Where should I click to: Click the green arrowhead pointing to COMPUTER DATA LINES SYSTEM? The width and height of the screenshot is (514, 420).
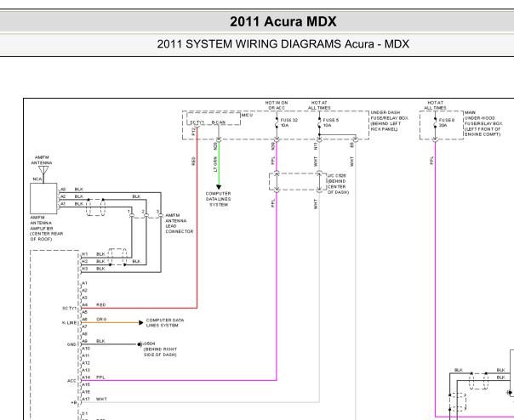coord(219,187)
